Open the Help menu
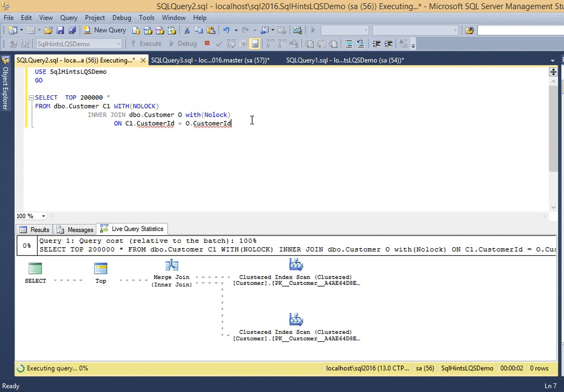 point(200,17)
